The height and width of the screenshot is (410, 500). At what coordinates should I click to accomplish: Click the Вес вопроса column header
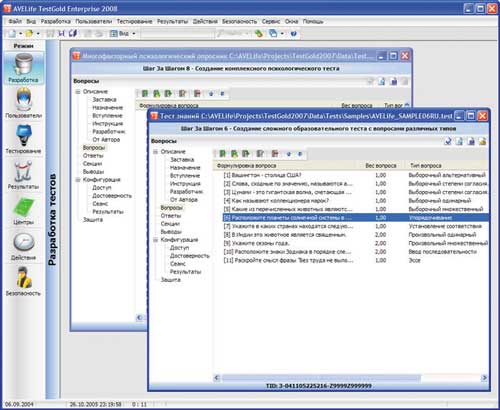[x=381, y=166]
